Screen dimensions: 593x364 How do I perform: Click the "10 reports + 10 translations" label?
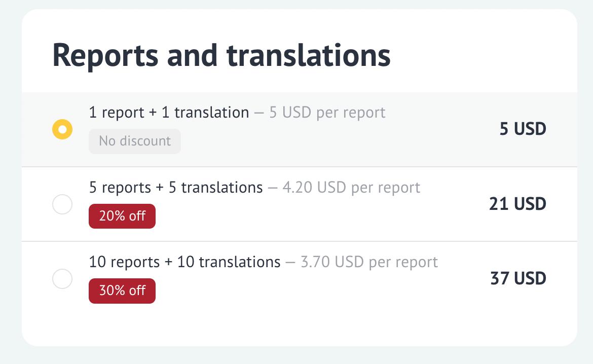(184, 262)
